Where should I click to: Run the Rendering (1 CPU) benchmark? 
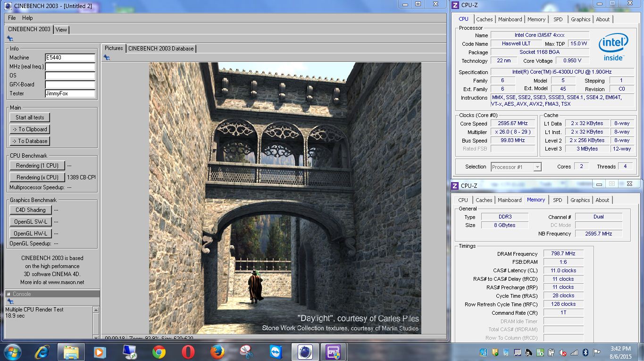coord(37,166)
